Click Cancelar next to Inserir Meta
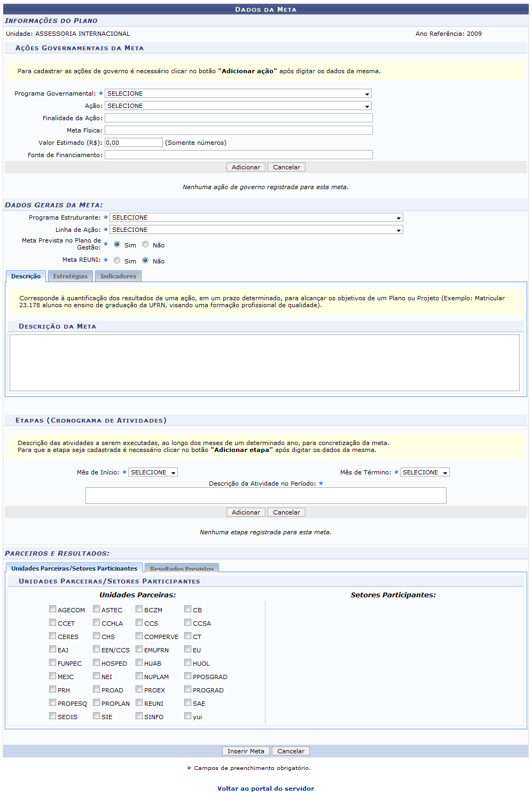Image resolution: width=532 pixels, height=795 pixels. tap(291, 751)
